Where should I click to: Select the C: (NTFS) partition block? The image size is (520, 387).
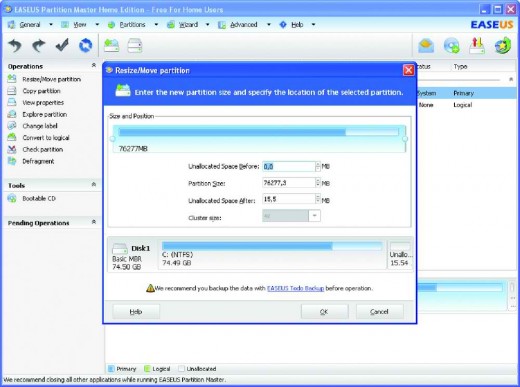click(272, 255)
